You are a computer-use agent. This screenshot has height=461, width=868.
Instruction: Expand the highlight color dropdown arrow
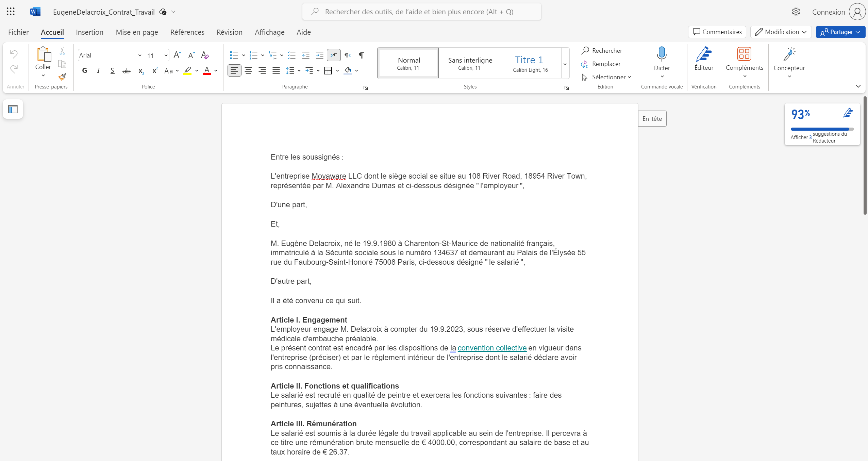point(197,70)
